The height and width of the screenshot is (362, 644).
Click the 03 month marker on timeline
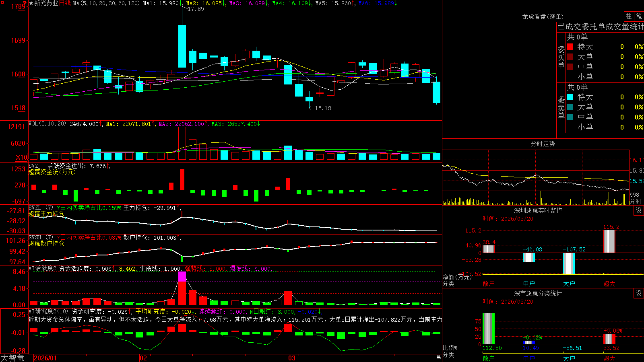[x=292, y=358]
